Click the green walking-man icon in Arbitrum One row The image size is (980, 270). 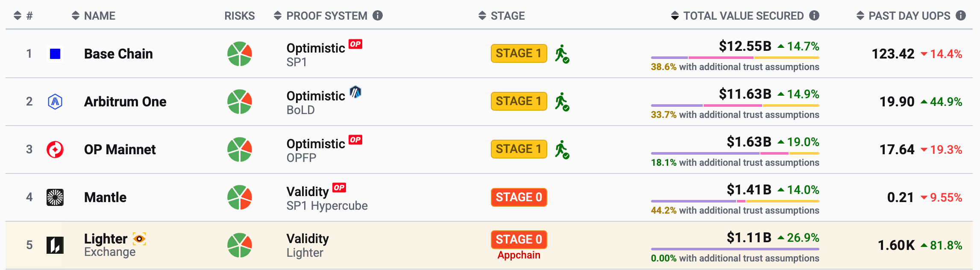[x=562, y=102]
